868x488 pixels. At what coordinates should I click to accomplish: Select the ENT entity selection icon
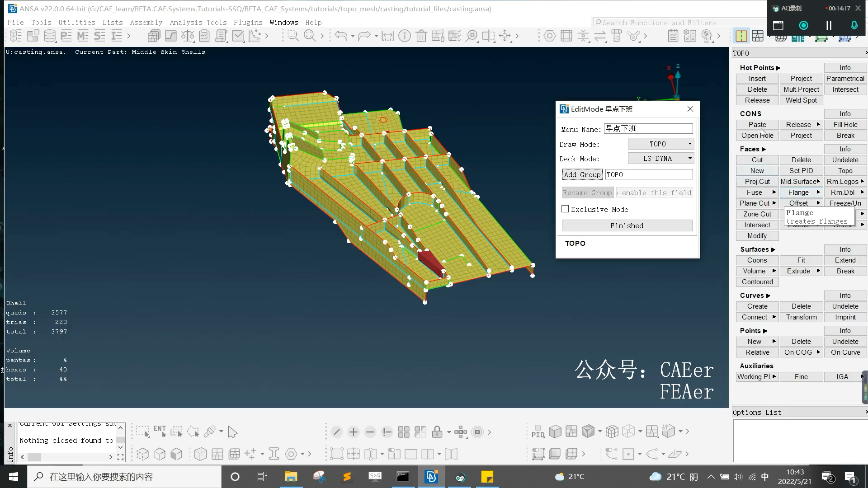pos(159,431)
